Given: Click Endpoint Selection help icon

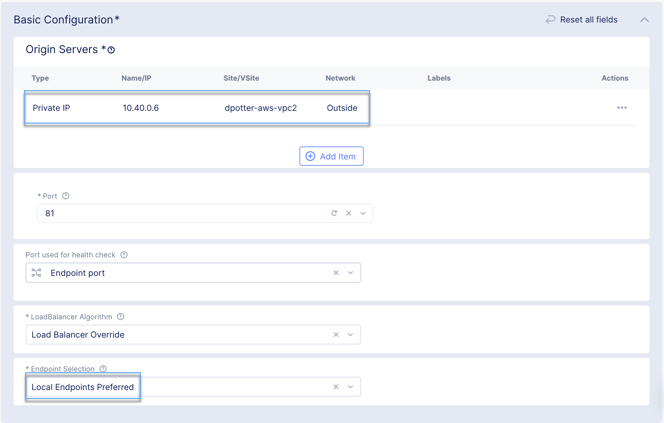Looking at the screenshot, I should 103,369.
